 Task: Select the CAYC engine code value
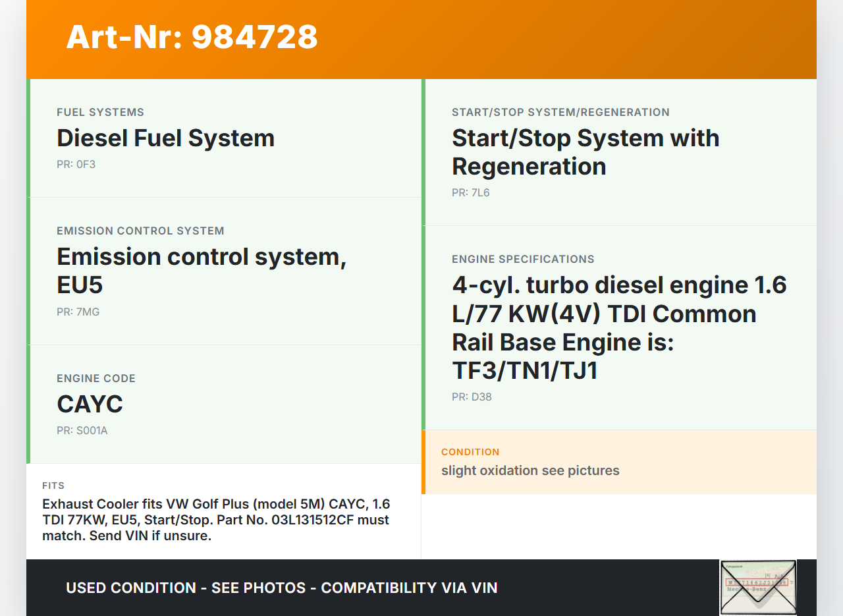pos(90,404)
